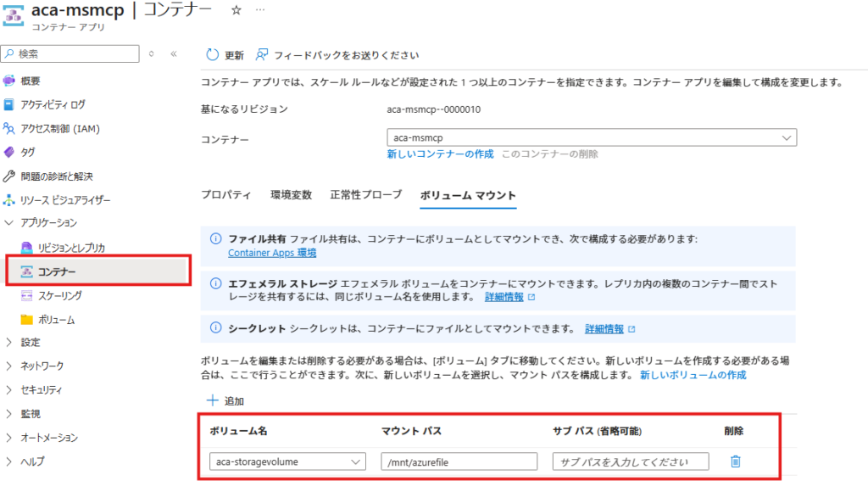This screenshot has width=868, height=492.
Task: Expand the ネットワーク section
Action: tap(42, 366)
